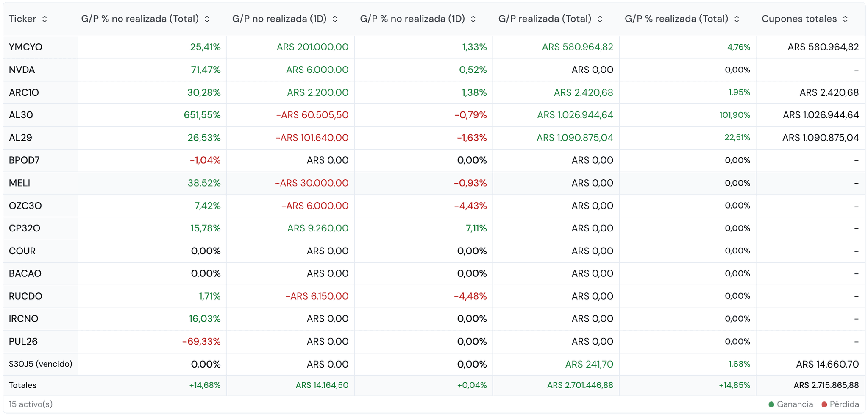
Task: Click the G/P no realizada (1D) header label
Action: pyautogui.click(x=279, y=19)
